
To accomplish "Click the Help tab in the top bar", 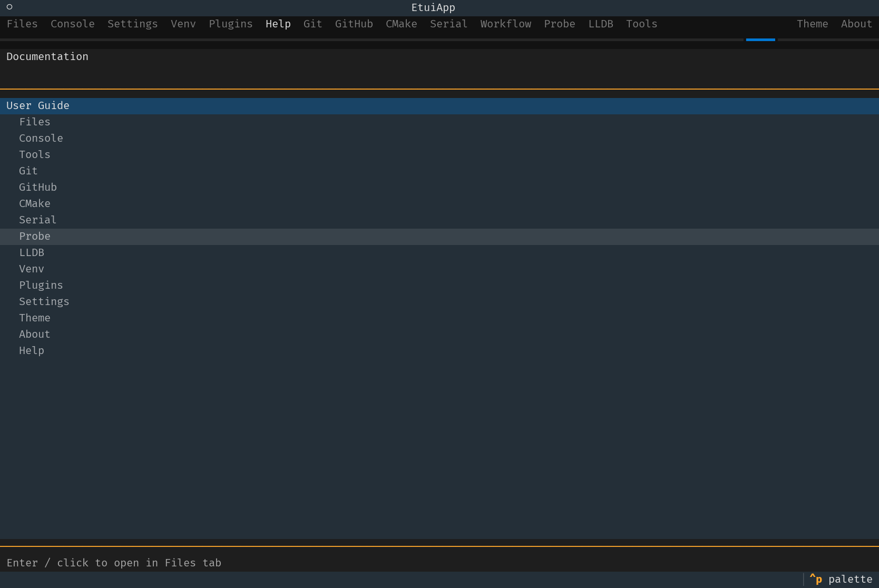I will pyautogui.click(x=278, y=24).
